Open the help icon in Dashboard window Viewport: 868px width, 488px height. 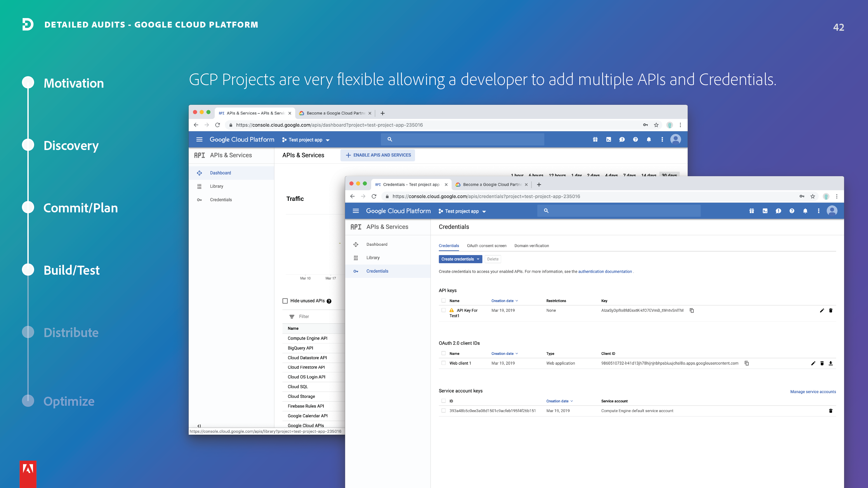click(x=635, y=139)
